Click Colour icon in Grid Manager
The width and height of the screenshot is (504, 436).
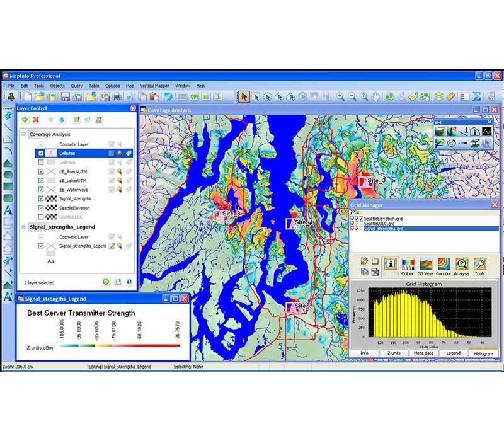[x=408, y=267]
